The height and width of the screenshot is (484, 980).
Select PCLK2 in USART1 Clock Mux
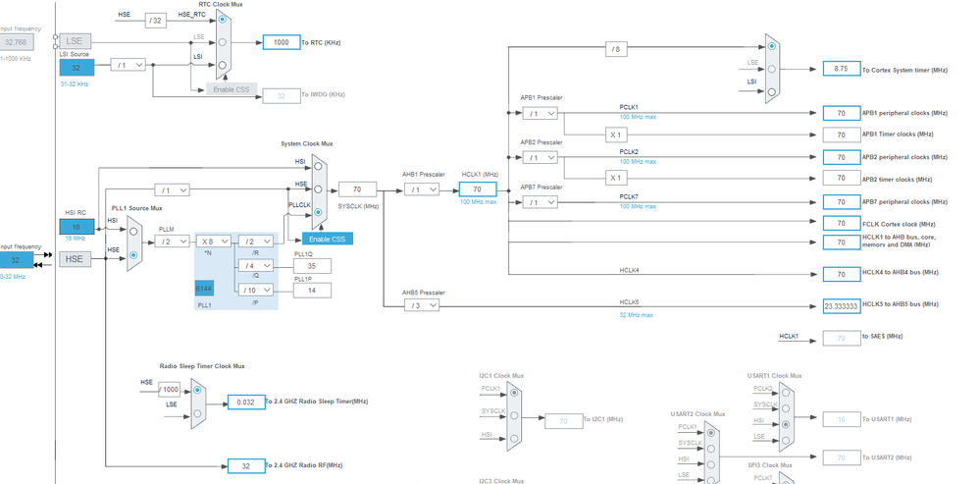point(785,393)
